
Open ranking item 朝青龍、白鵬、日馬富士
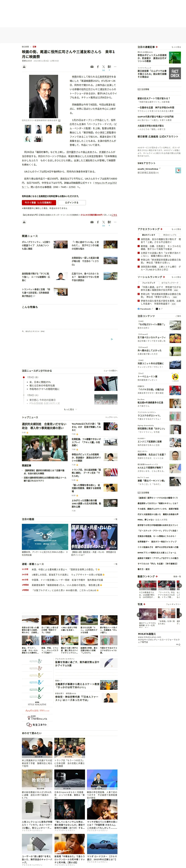click(161, 247)
